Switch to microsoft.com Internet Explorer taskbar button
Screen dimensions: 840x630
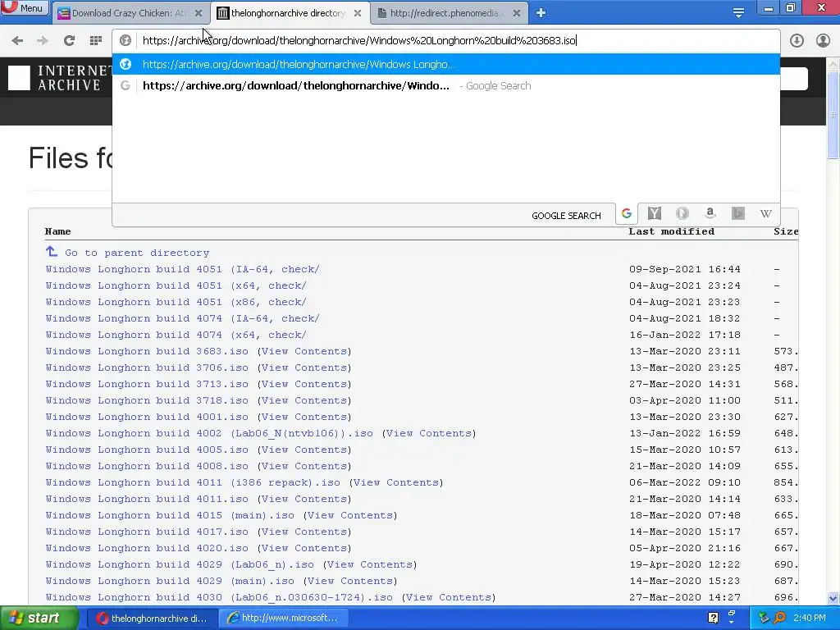point(285,619)
